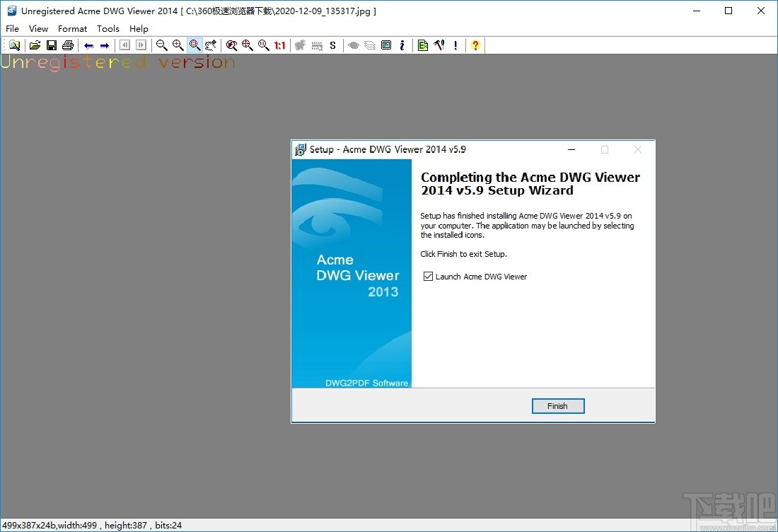Uncheck Launch Acme DWG Viewer

[428, 276]
